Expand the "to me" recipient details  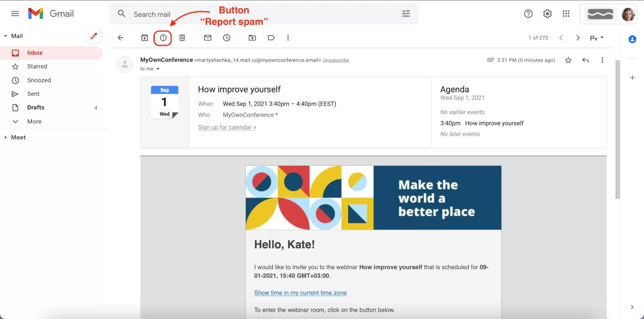(158, 69)
